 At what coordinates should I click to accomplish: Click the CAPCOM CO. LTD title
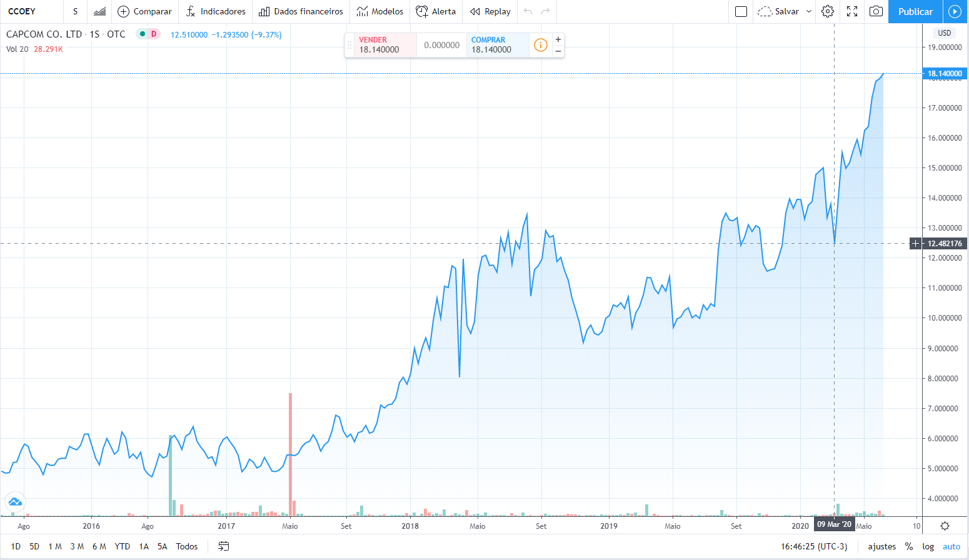click(x=44, y=34)
